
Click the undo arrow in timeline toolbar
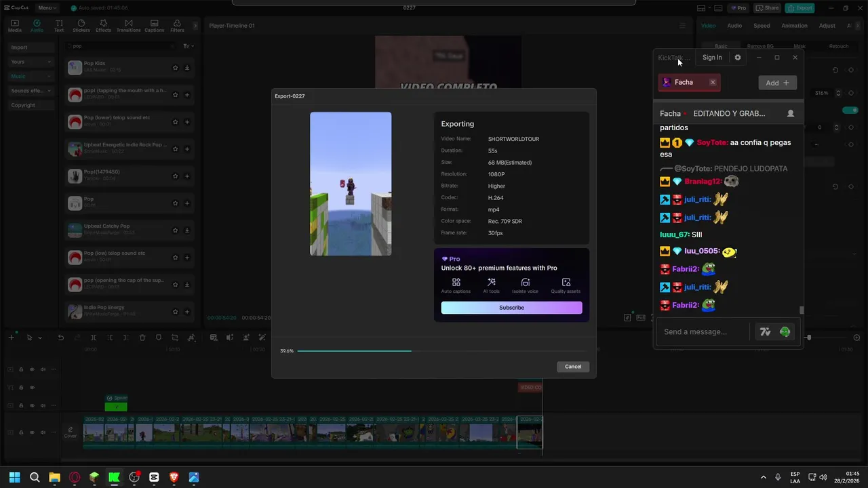tap(60, 338)
